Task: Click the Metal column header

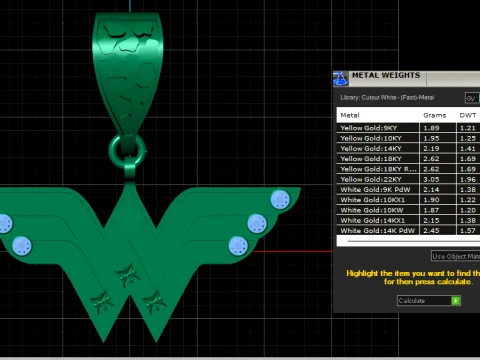Action: click(350, 115)
